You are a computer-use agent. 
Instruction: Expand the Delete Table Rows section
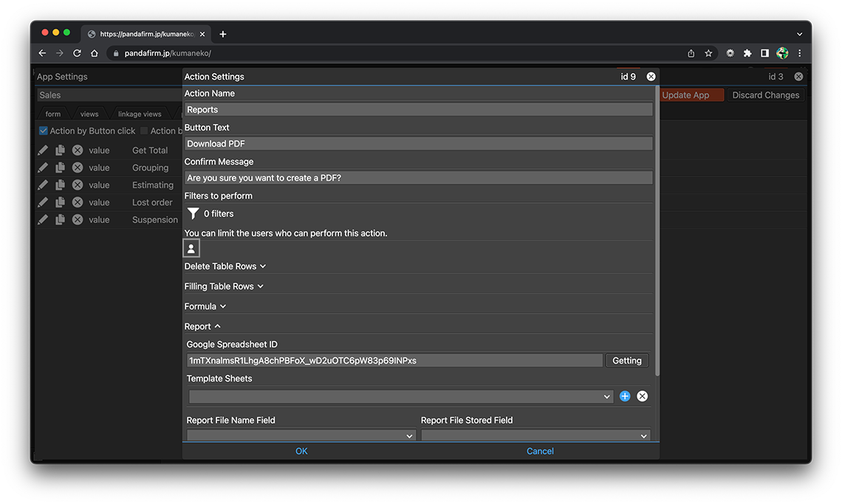(225, 266)
